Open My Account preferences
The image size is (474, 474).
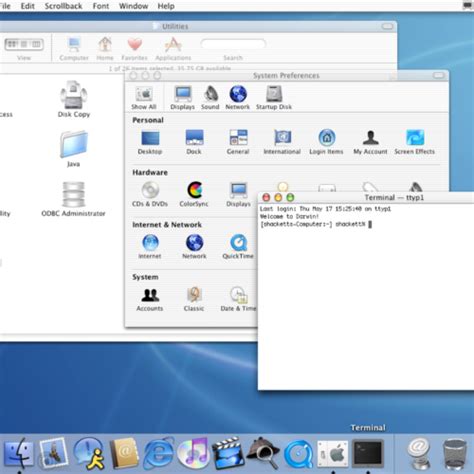(x=370, y=142)
